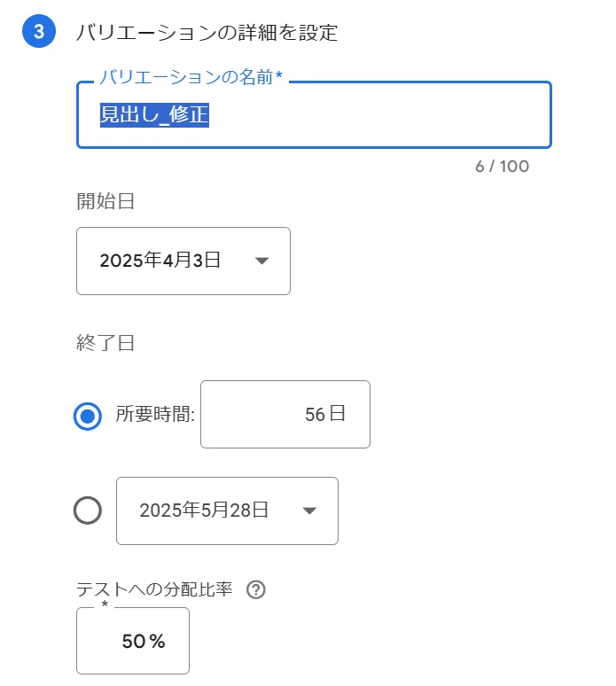The width and height of the screenshot is (616, 686).
Task: Click the end date caret arrow icon
Action: pos(309,511)
